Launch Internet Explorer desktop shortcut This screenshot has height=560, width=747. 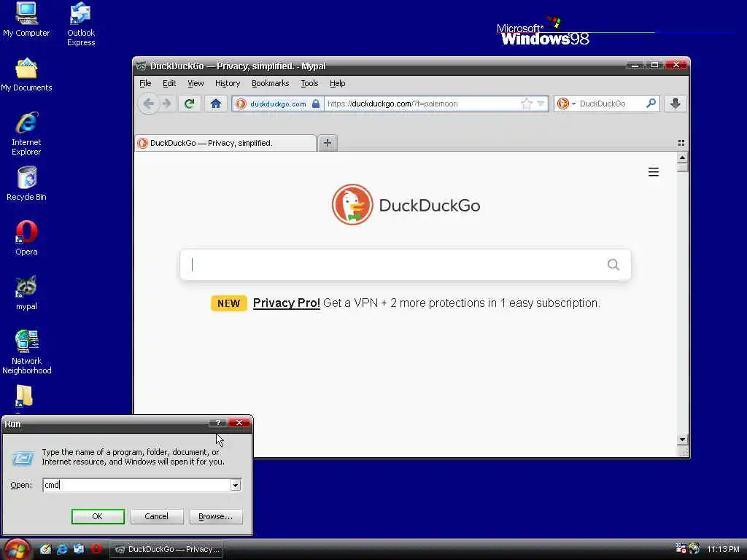(x=26, y=134)
